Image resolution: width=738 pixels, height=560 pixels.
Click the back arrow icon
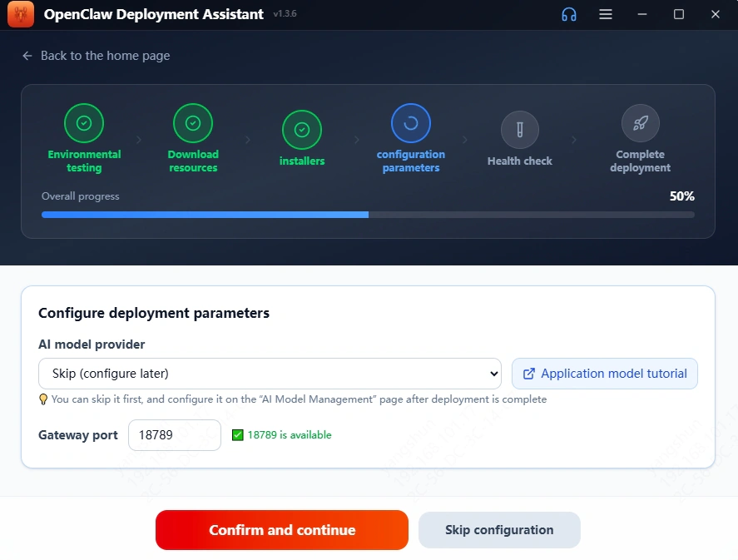pos(27,56)
